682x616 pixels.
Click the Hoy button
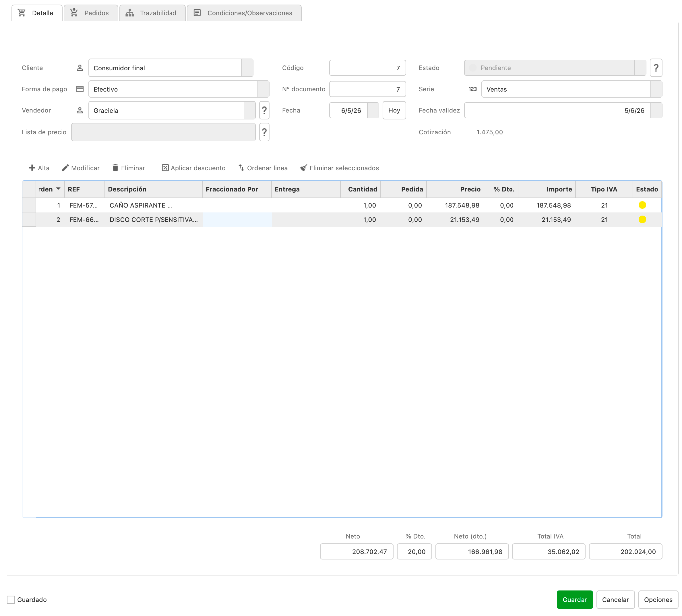click(394, 110)
